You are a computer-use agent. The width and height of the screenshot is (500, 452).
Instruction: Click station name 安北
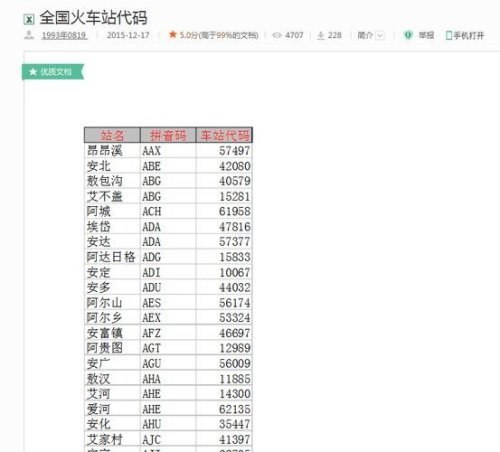pos(99,166)
